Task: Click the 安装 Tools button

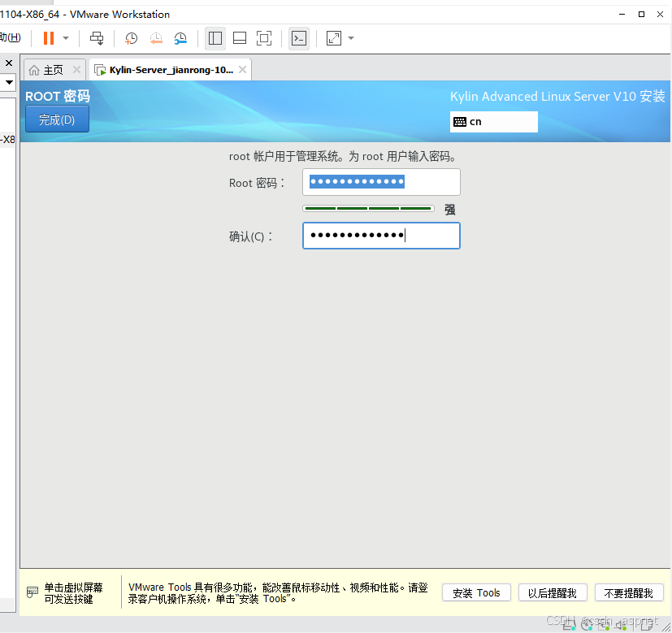Action: click(476, 592)
